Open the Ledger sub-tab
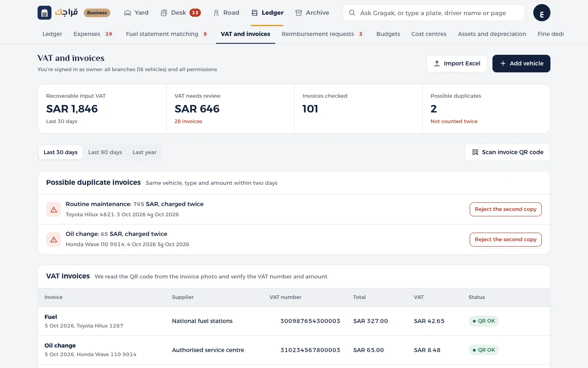The height and width of the screenshot is (368, 588). (52, 34)
